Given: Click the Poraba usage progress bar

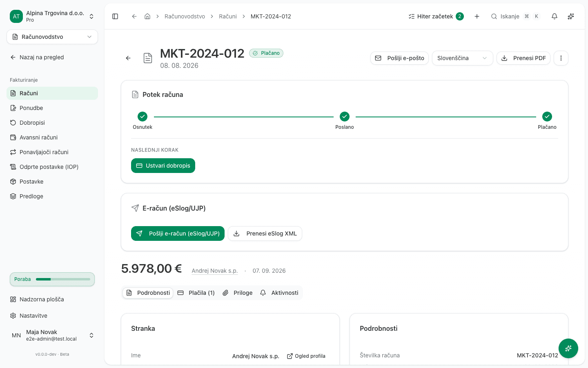Looking at the screenshot, I should click(52, 279).
